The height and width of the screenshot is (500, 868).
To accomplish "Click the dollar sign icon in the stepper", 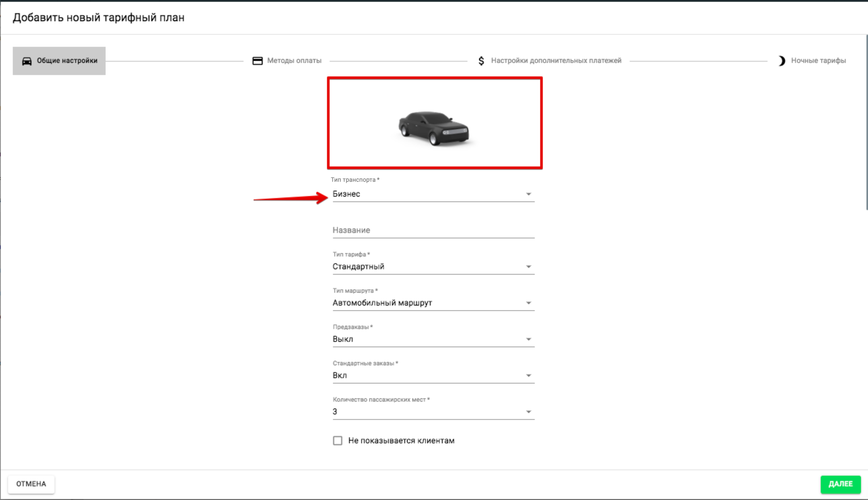I will pyautogui.click(x=481, y=61).
